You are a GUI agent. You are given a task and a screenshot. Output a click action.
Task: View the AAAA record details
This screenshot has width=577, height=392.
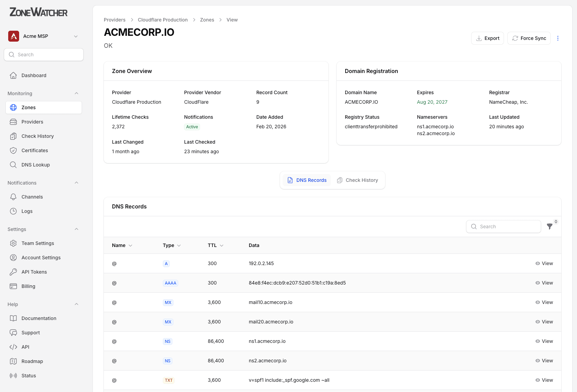(544, 282)
